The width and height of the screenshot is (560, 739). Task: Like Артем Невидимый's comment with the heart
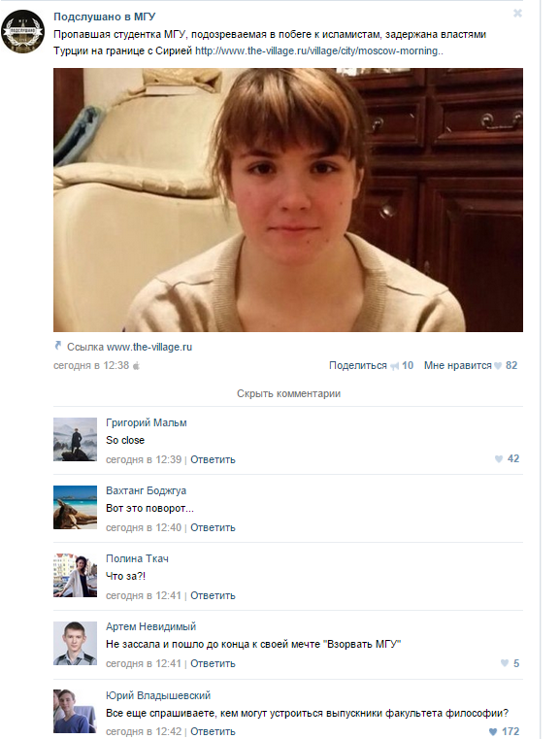pos(505,663)
